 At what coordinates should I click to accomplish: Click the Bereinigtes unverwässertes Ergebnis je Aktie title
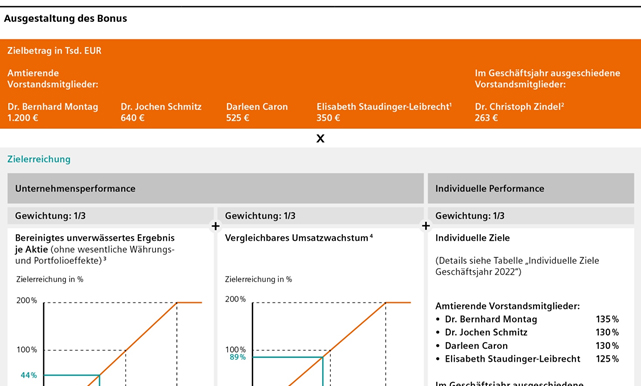pos(95,243)
